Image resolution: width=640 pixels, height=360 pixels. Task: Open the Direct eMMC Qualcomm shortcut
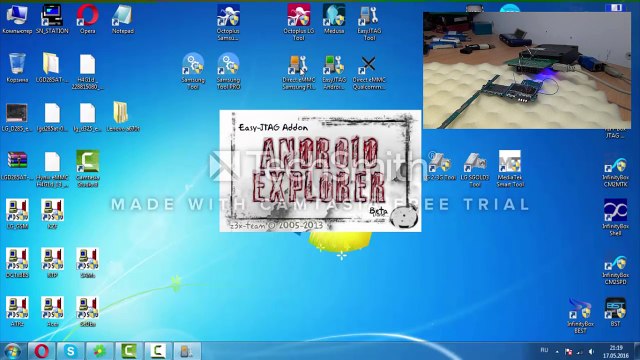pos(369,71)
